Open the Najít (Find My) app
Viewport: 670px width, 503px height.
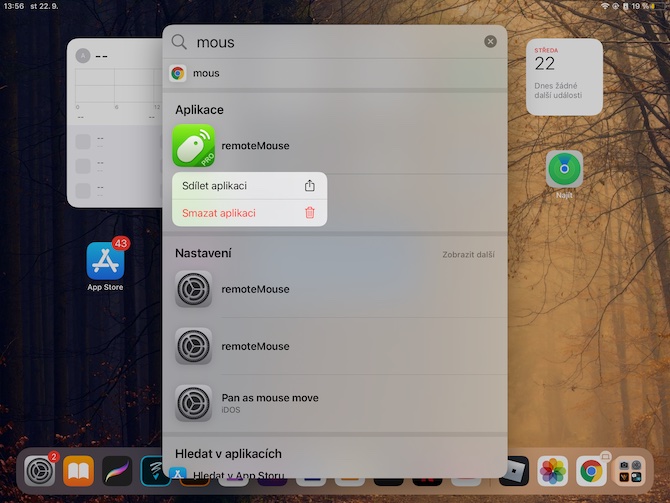[564, 169]
